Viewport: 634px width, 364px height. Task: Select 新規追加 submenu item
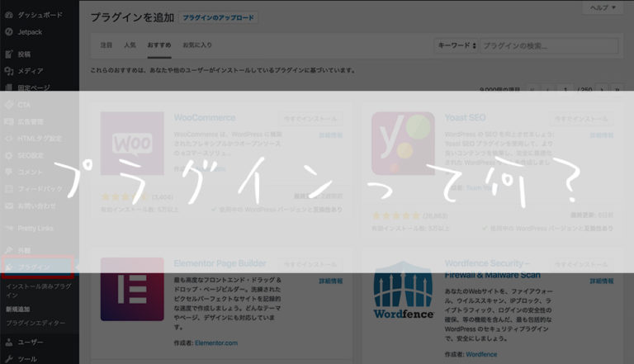point(18,310)
